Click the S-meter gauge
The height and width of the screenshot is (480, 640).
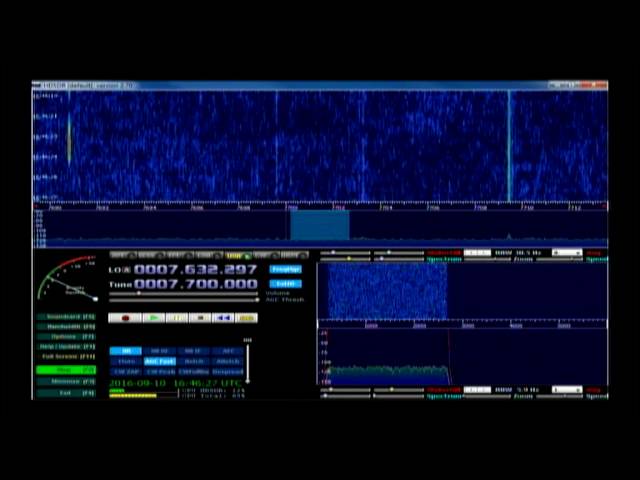click(67, 279)
